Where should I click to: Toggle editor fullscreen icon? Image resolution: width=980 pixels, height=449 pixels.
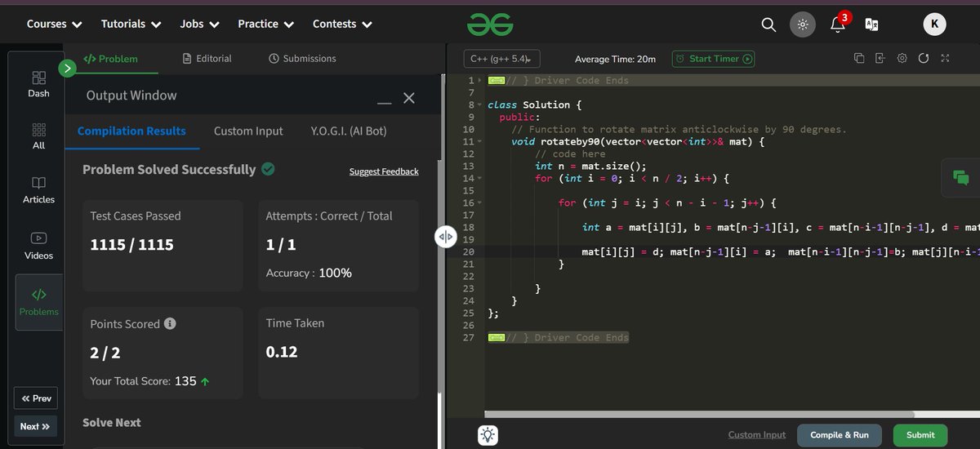click(945, 58)
